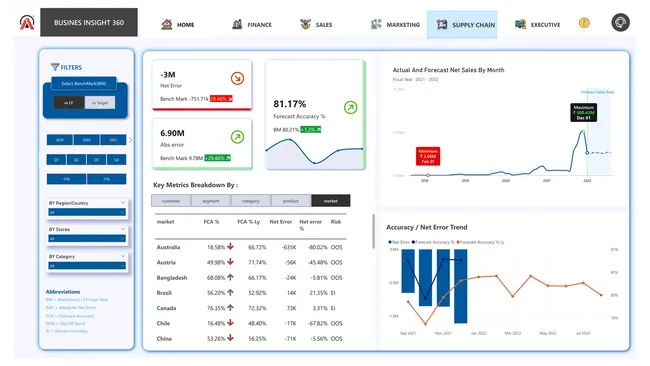Click the '21.35%' net error cell for Brazil
This screenshot has width=650, height=366.
[318, 293]
